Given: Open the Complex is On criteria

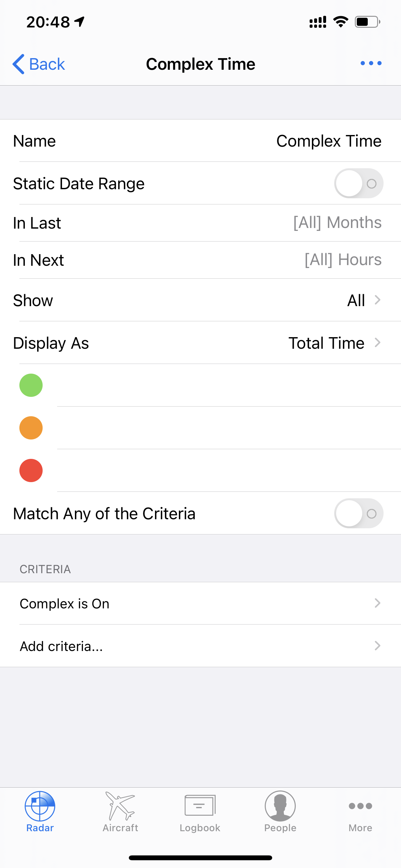Looking at the screenshot, I should click(200, 604).
